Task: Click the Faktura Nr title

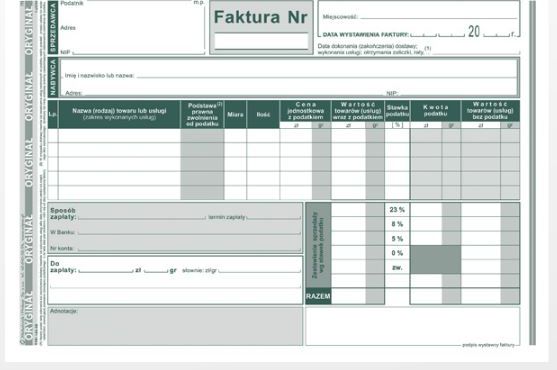Action: (261, 17)
